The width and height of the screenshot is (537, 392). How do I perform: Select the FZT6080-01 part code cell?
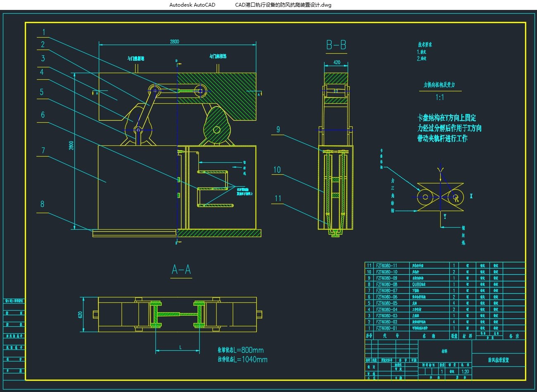(x=387, y=328)
